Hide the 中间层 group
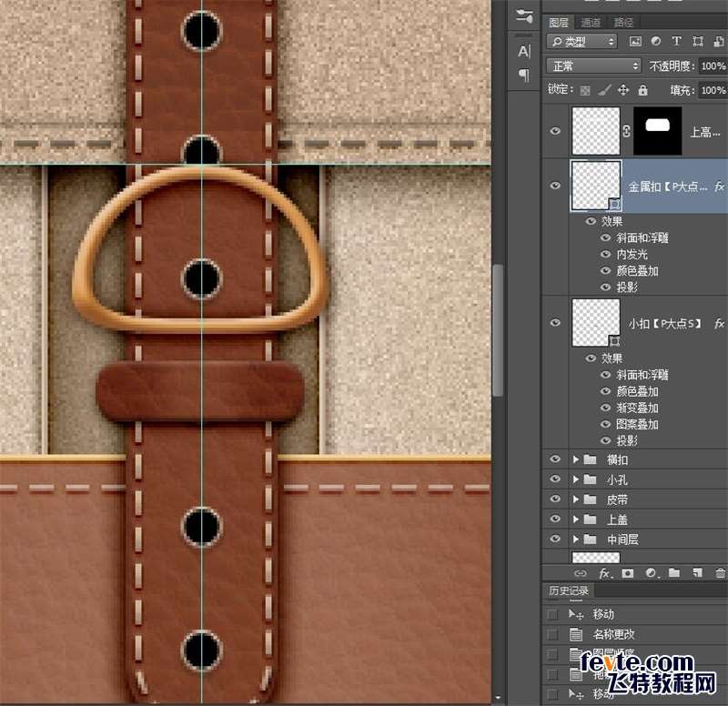 pos(555,539)
